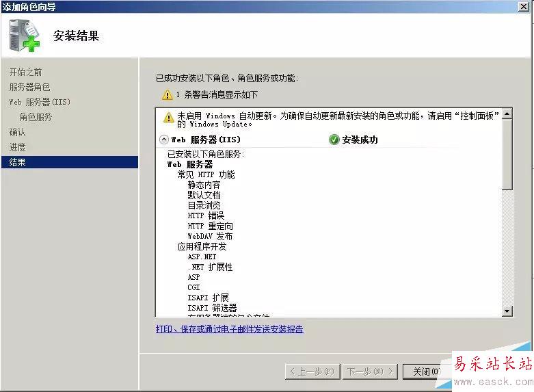534x392 pixels.
Task: Click the results list scroll down arrow
Action: [x=507, y=311]
